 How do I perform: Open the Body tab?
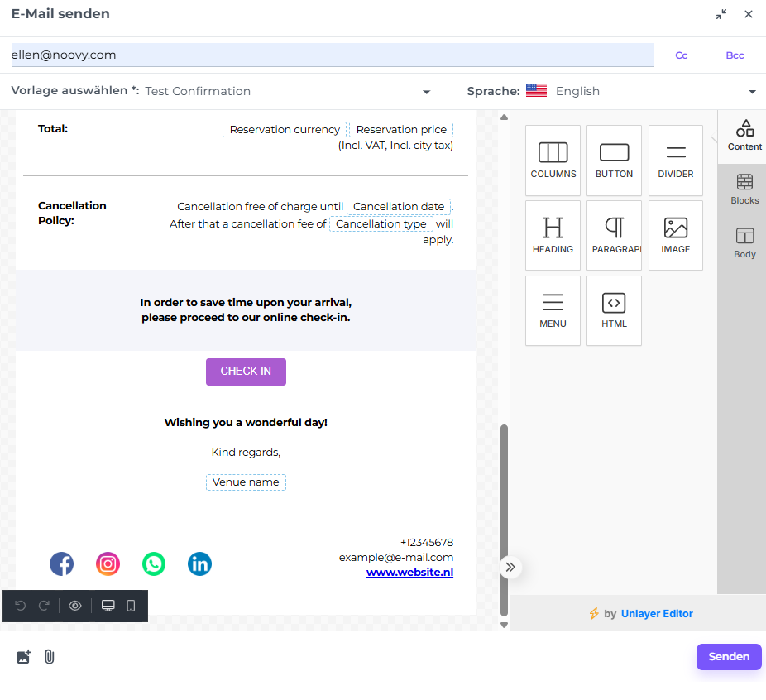click(x=744, y=243)
